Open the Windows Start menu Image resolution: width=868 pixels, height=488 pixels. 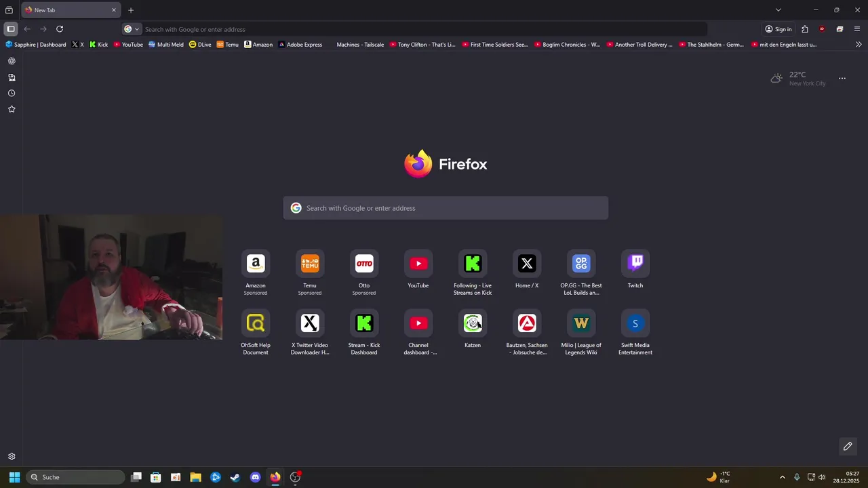tap(14, 477)
